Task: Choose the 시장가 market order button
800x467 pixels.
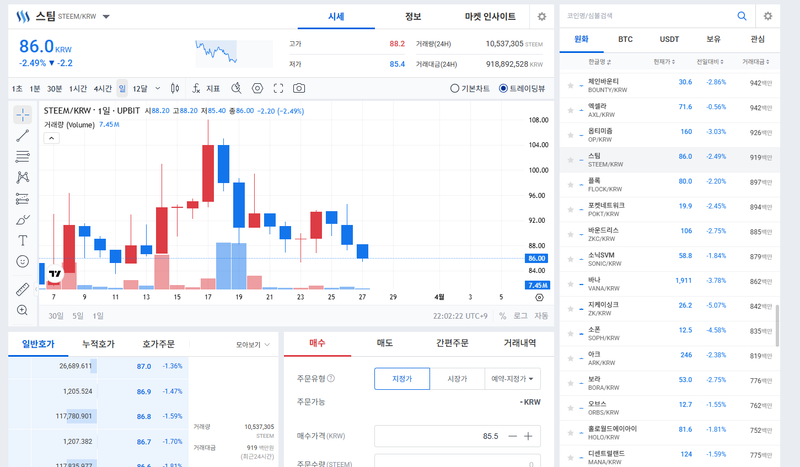Action: click(459, 379)
